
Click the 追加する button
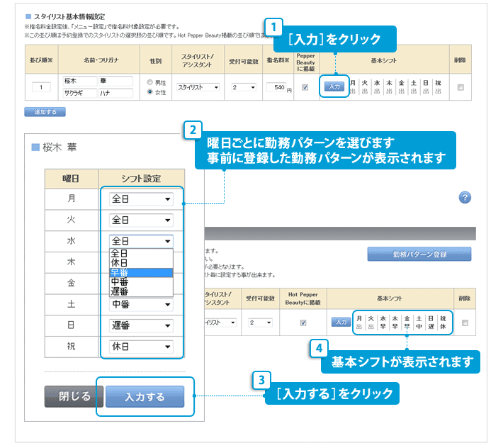click(x=45, y=111)
